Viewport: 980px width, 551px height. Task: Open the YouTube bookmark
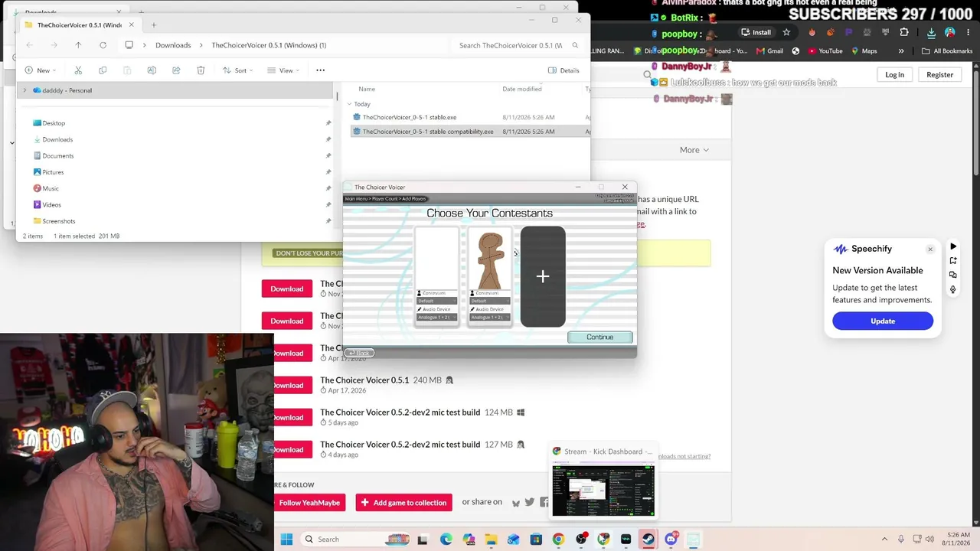[824, 51]
